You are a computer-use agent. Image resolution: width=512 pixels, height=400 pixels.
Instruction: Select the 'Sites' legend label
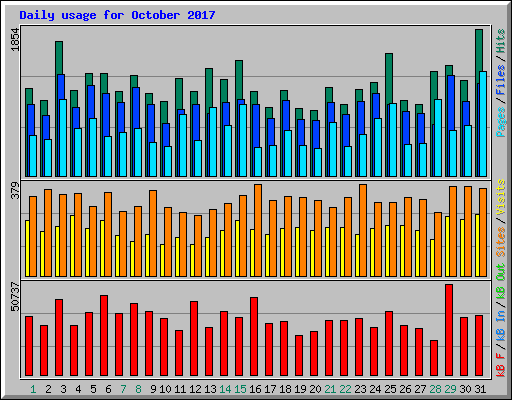click(501, 242)
